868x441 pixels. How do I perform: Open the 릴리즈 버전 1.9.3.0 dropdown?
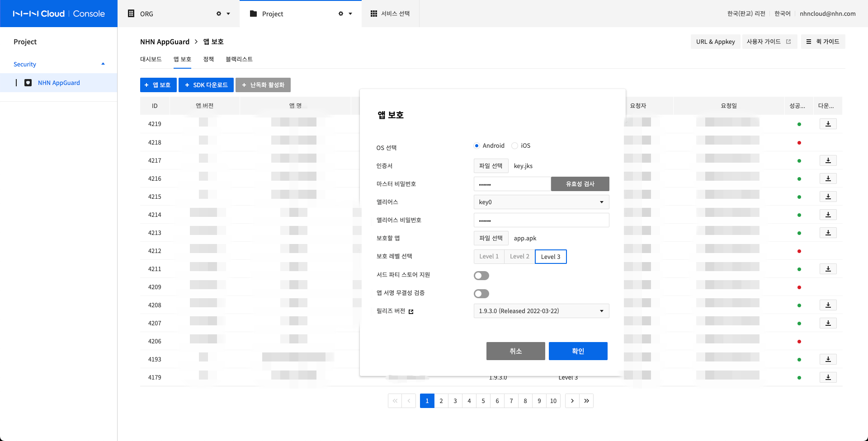[x=541, y=311]
